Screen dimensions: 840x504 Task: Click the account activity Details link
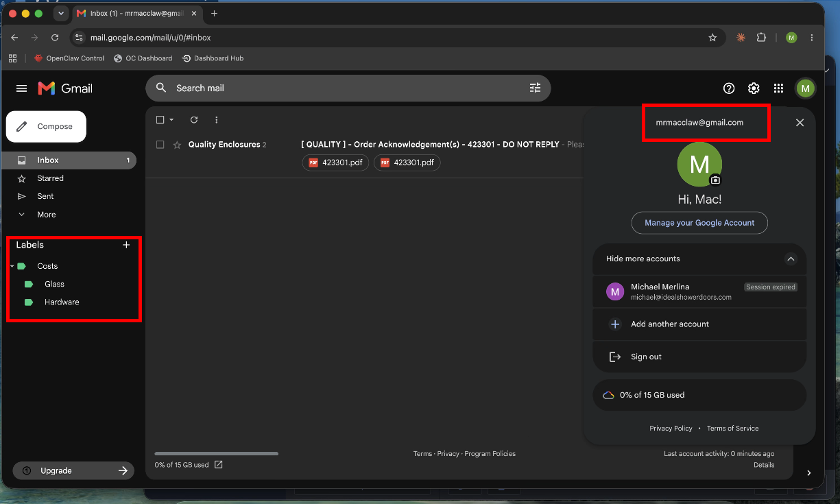tap(764, 465)
